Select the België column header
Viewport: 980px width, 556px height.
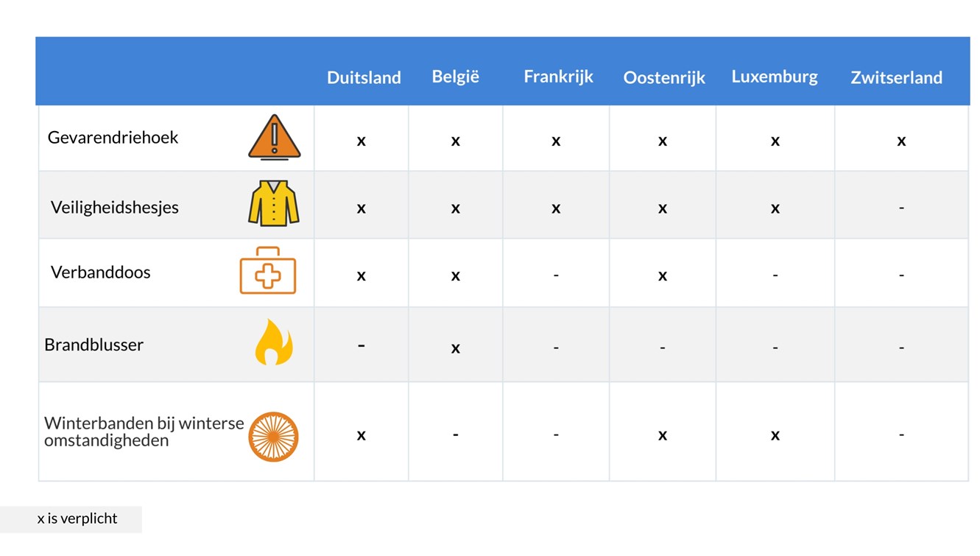(455, 77)
